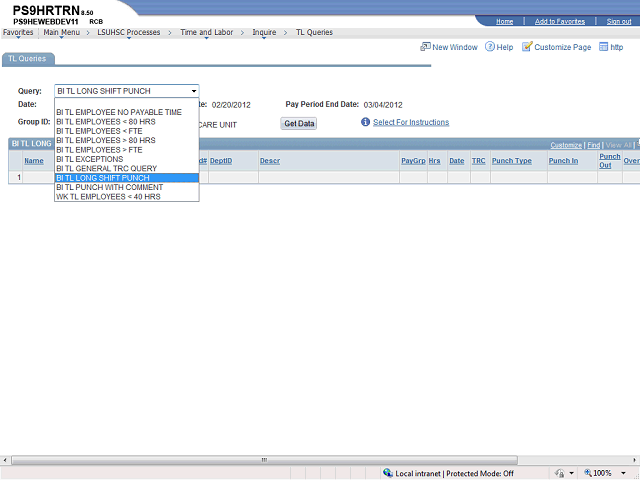This screenshot has height=480, width=640.
Task: Expand the security icon dropdown arrow in status bar
Action: [x=571, y=473]
